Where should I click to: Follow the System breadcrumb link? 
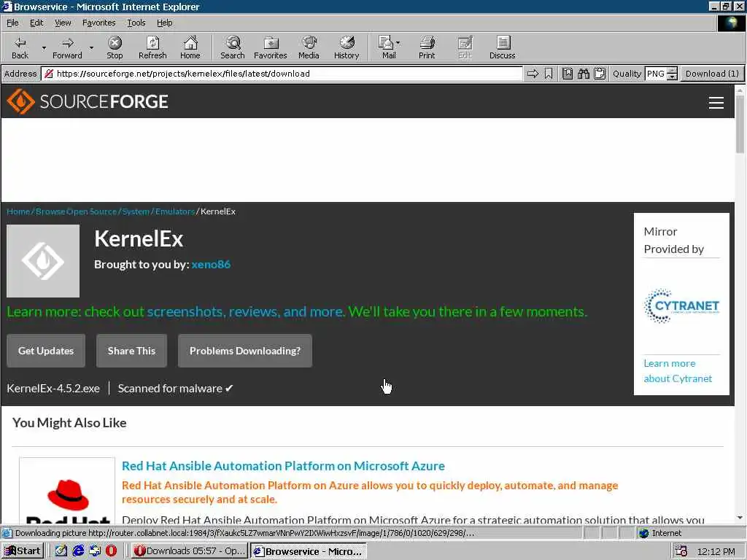pyautogui.click(x=136, y=211)
